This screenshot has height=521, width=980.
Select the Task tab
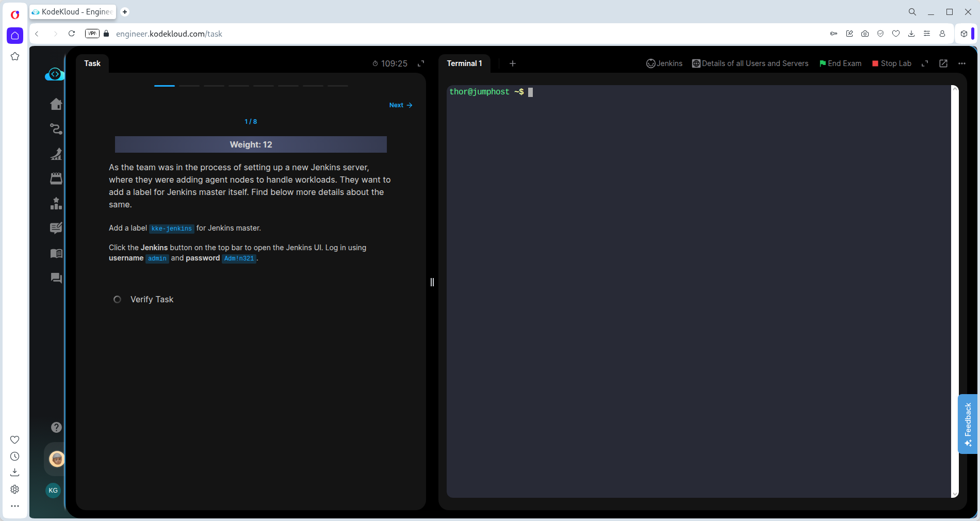(92, 63)
